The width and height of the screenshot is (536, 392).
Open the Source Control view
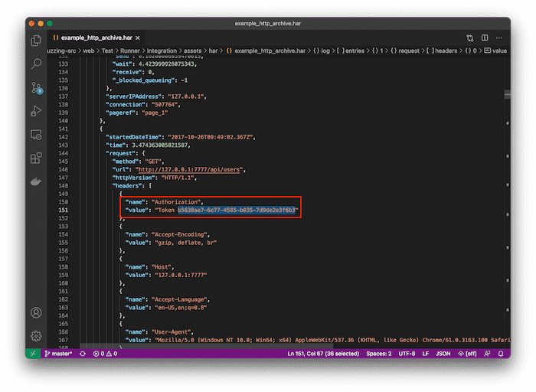pyautogui.click(x=36, y=87)
